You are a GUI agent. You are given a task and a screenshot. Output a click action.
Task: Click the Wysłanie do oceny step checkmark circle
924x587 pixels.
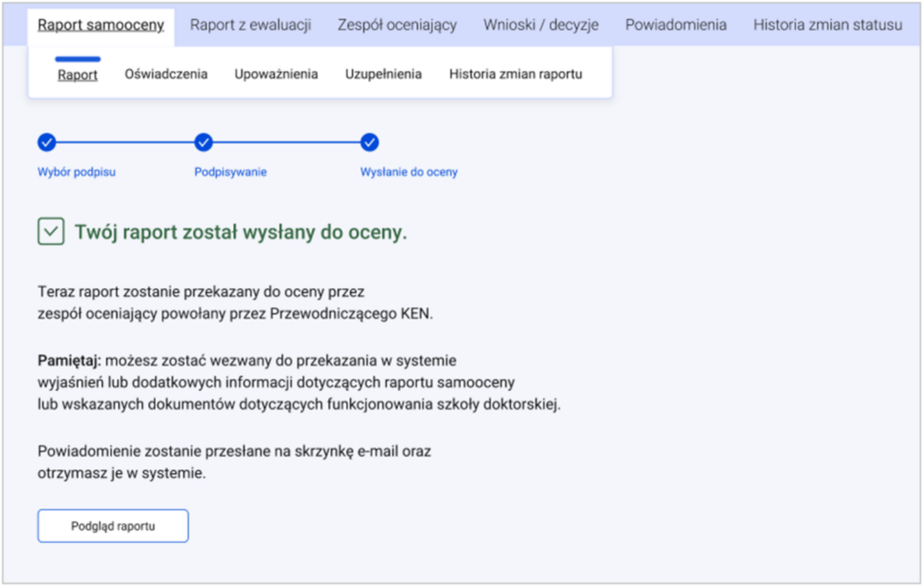coord(369,142)
